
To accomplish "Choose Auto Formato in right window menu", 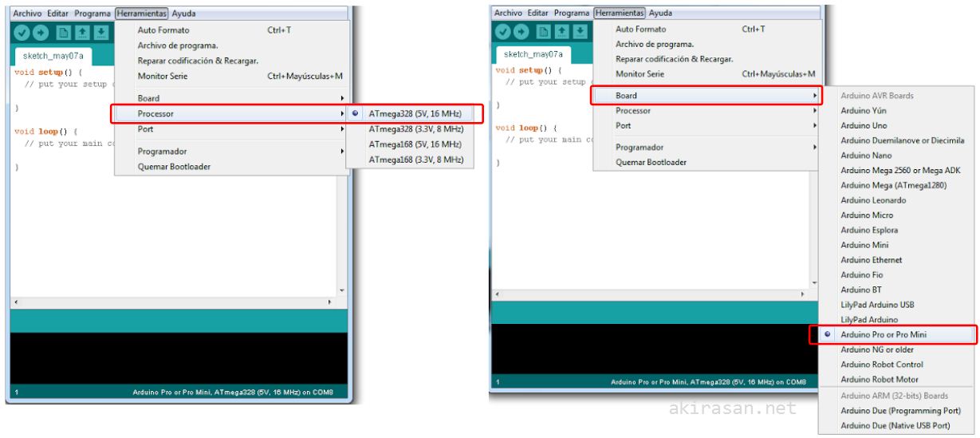I will point(707,29).
